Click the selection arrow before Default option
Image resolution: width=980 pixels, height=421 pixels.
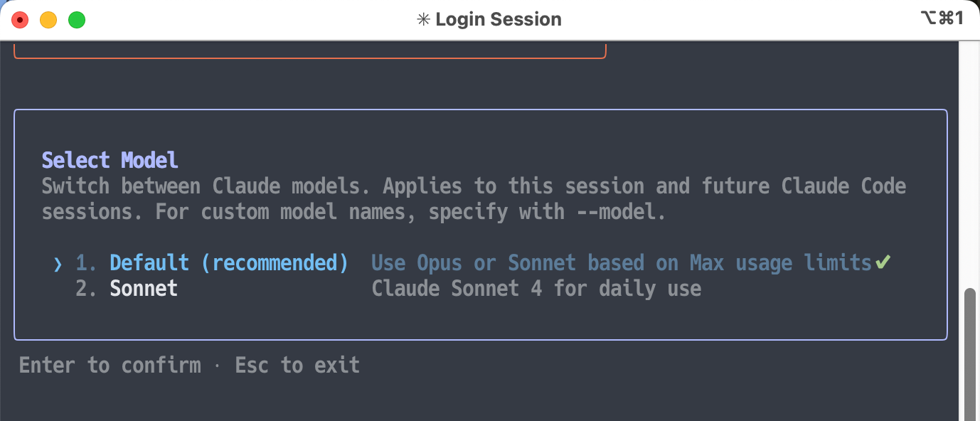[x=58, y=265]
